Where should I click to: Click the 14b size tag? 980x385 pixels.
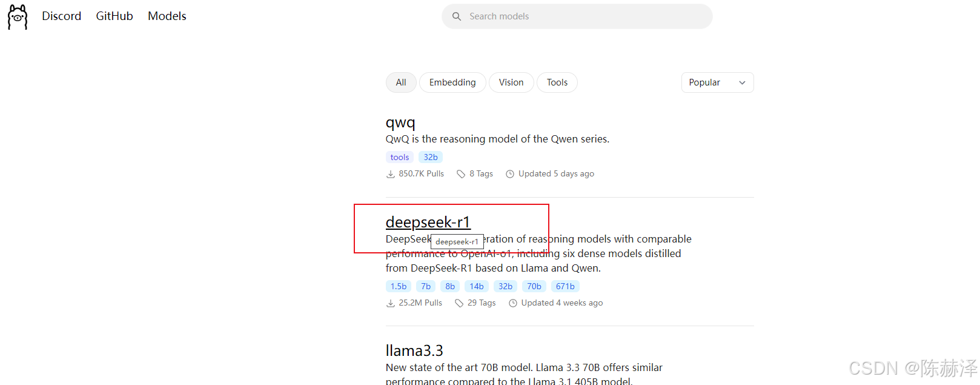(477, 286)
